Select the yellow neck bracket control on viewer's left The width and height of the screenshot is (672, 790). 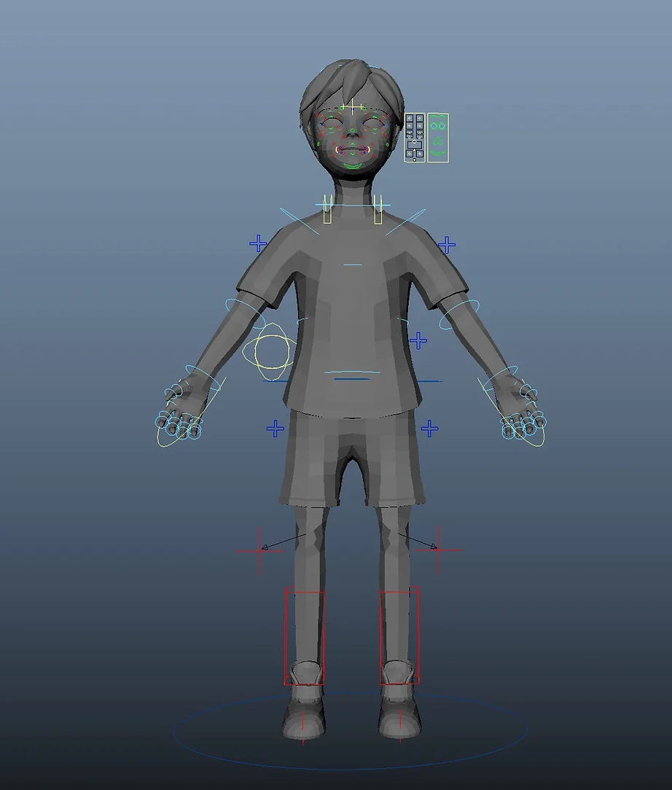pos(328,208)
